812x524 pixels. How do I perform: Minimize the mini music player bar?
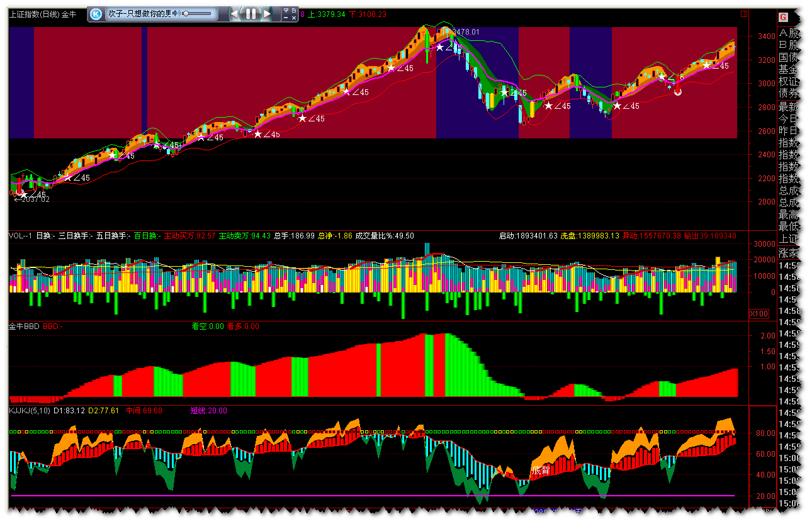coord(286,18)
